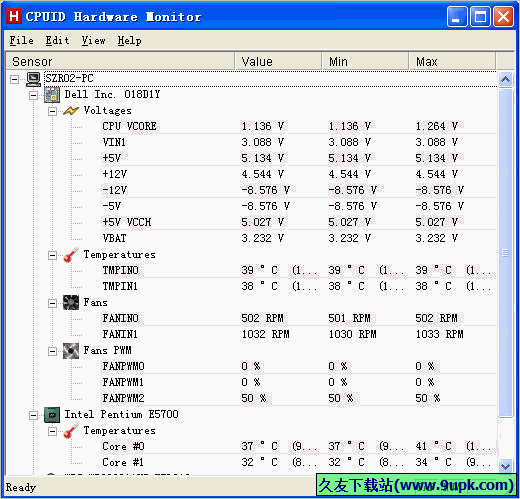Click the Fans PWM group label
The width and height of the screenshot is (520, 499).
[107, 351]
